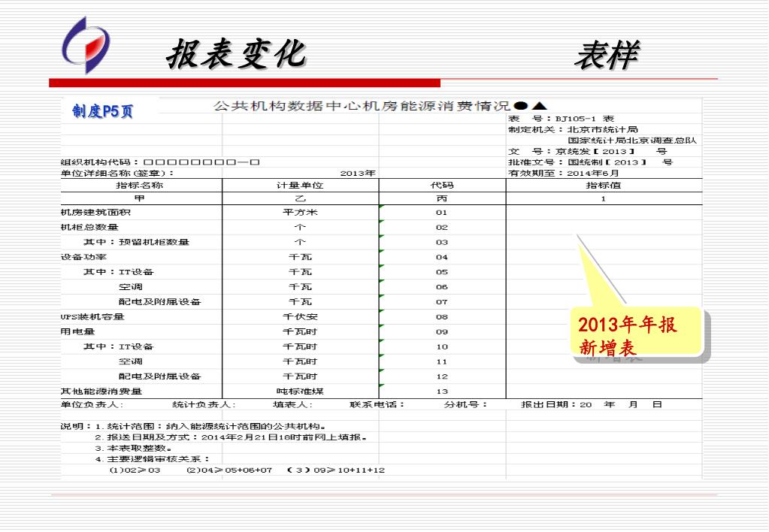
Task: Select the 指标值 column header
Action: (603, 186)
